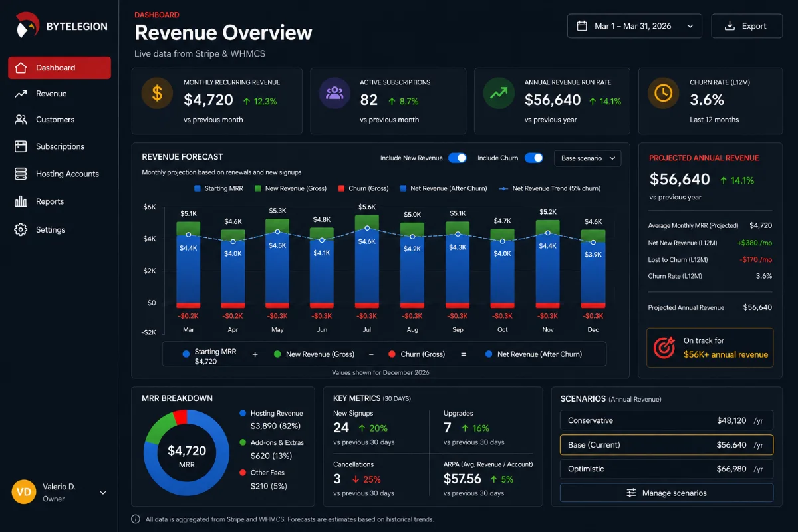Expand the Valerio D. account menu chevron
This screenshot has width=798, height=532.
(x=103, y=493)
